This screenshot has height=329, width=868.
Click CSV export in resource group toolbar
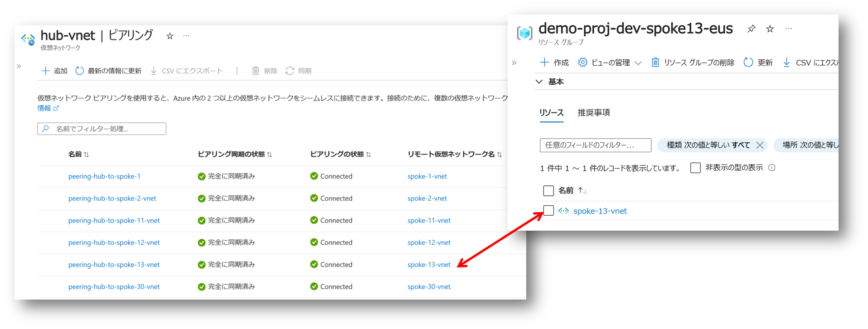point(810,63)
